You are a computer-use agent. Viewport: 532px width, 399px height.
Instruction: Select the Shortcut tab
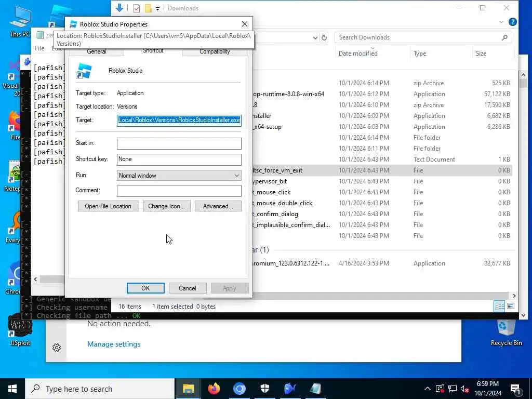click(153, 51)
